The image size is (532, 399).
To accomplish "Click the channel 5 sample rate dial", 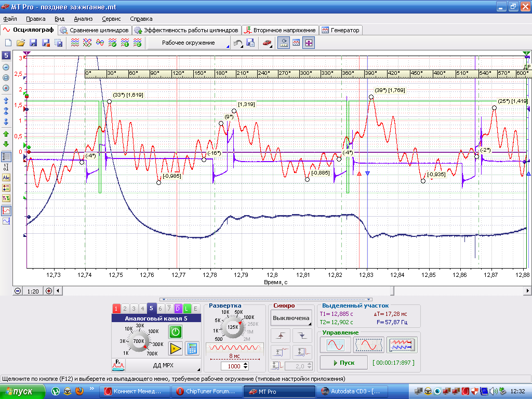I will pyautogui.click(x=138, y=341).
